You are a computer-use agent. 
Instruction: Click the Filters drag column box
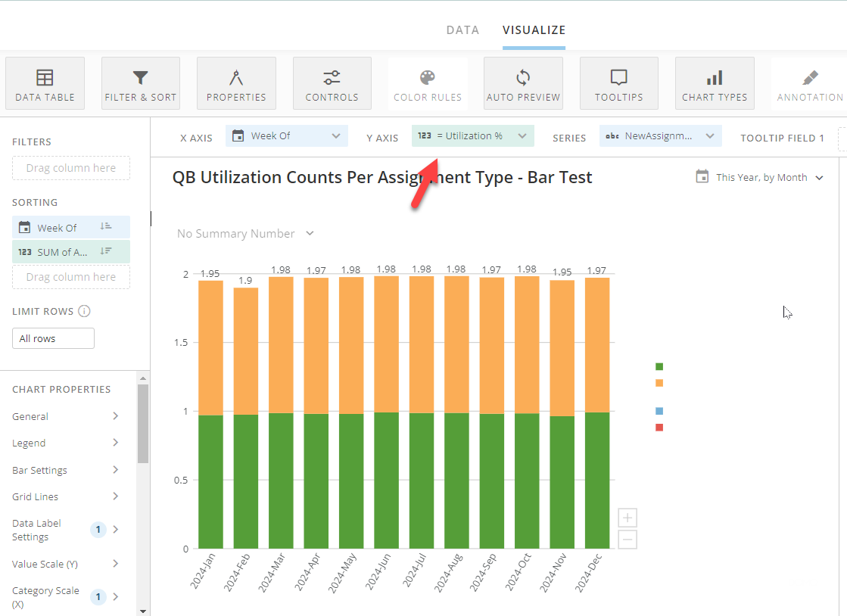pos(70,168)
